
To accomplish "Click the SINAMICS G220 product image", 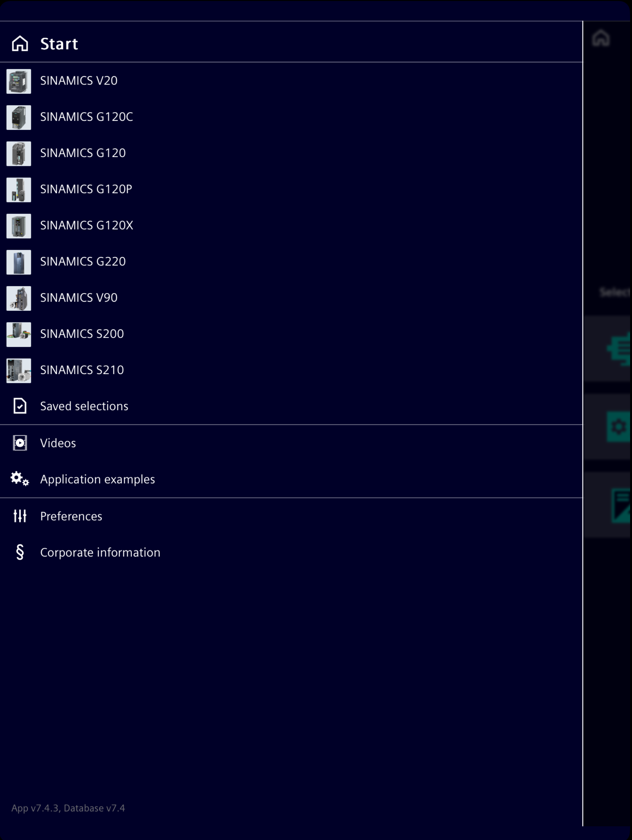I will click(18, 262).
